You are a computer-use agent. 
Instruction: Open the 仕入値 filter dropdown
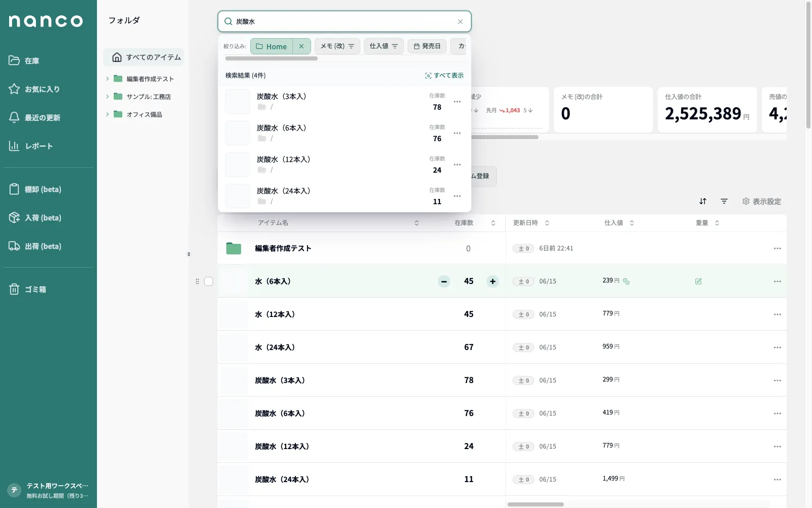[384, 46]
